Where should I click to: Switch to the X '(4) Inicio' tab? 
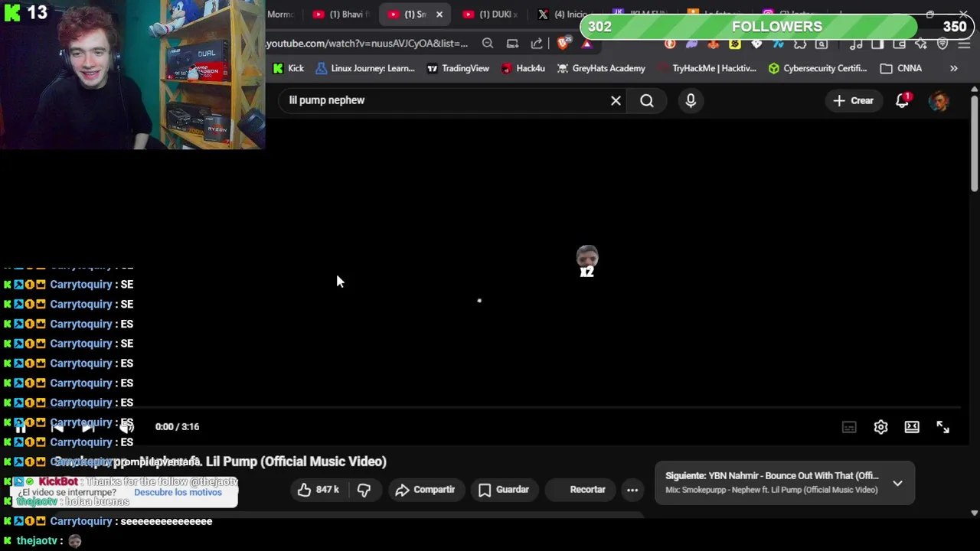(563, 15)
